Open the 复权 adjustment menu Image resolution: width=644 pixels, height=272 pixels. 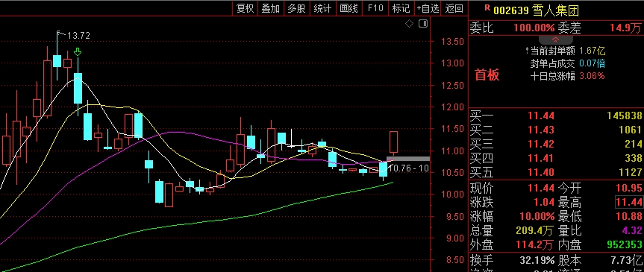[246, 8]
